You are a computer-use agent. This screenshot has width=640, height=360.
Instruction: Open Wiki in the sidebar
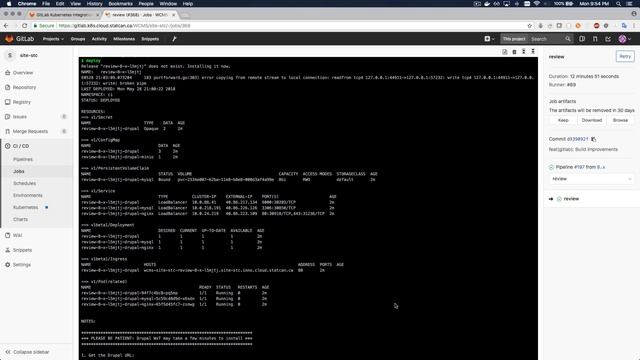click(x=18, y=236)
